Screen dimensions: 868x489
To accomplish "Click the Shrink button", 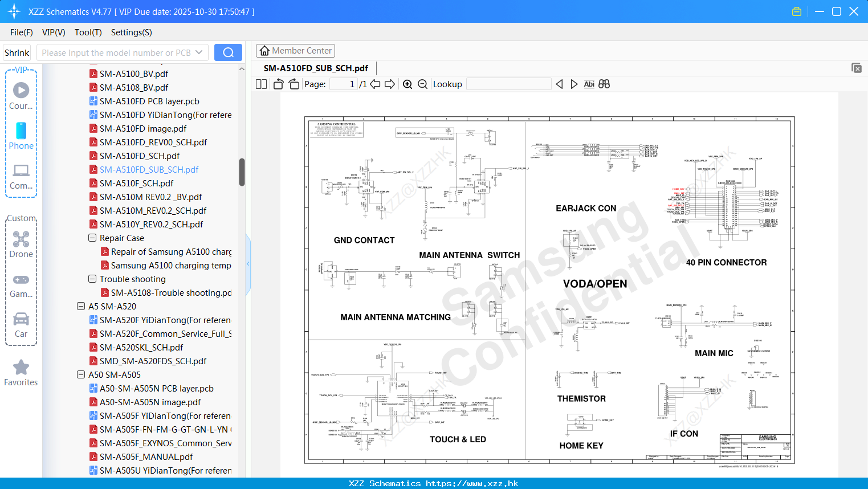I will (x=17, y=52).
